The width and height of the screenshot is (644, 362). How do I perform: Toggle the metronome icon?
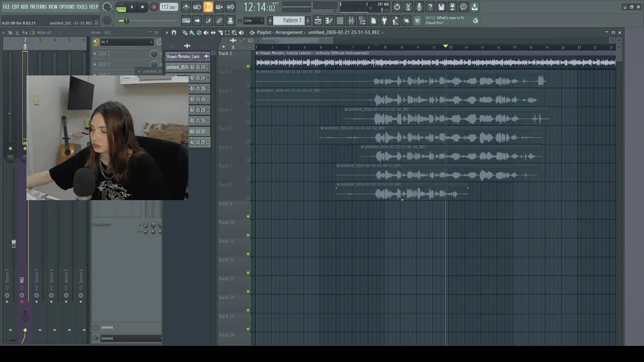(186, 7)
